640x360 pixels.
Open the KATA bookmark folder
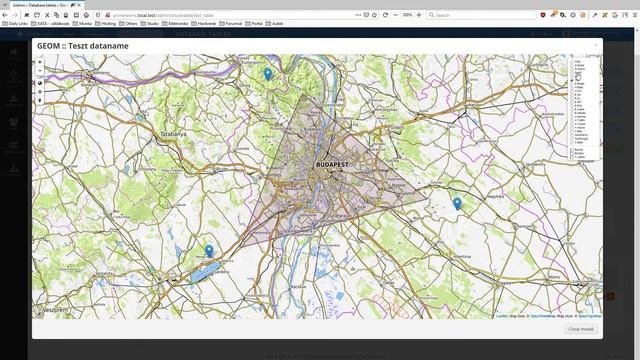[x=50, y=24]
